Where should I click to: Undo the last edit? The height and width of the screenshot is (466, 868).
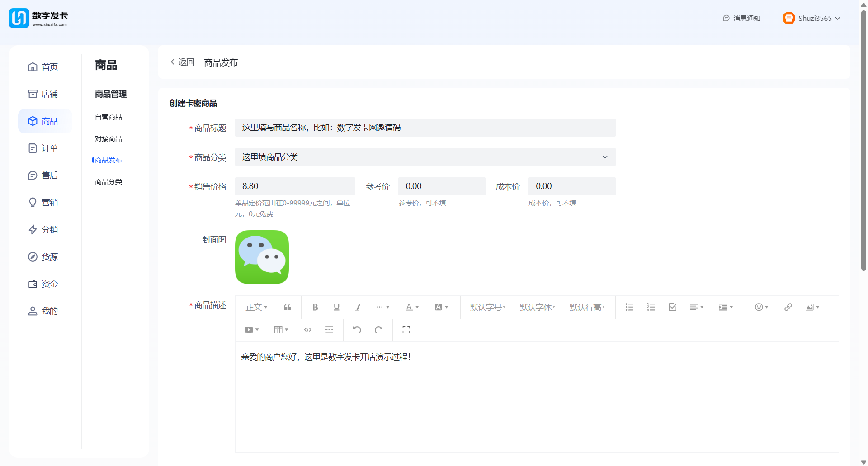[x=357, y=330]
